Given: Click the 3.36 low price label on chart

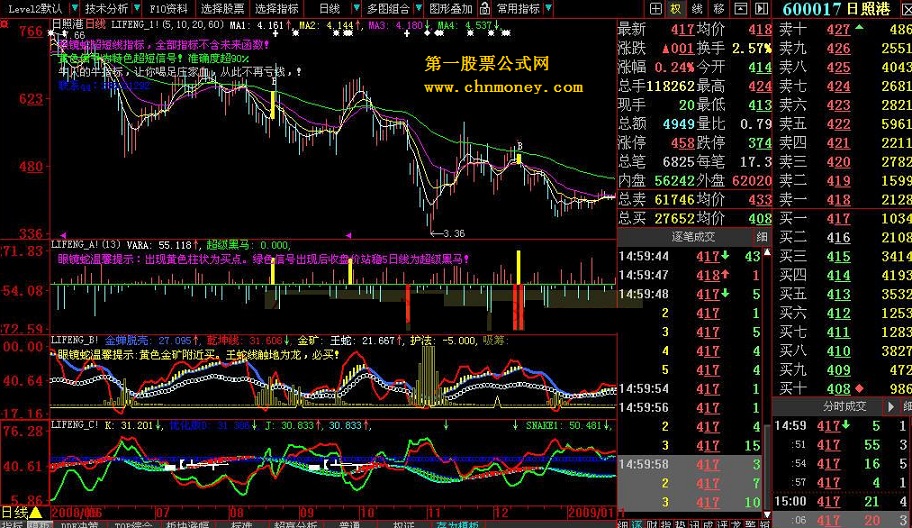Looking at the screenshot, I should (454, 234).
